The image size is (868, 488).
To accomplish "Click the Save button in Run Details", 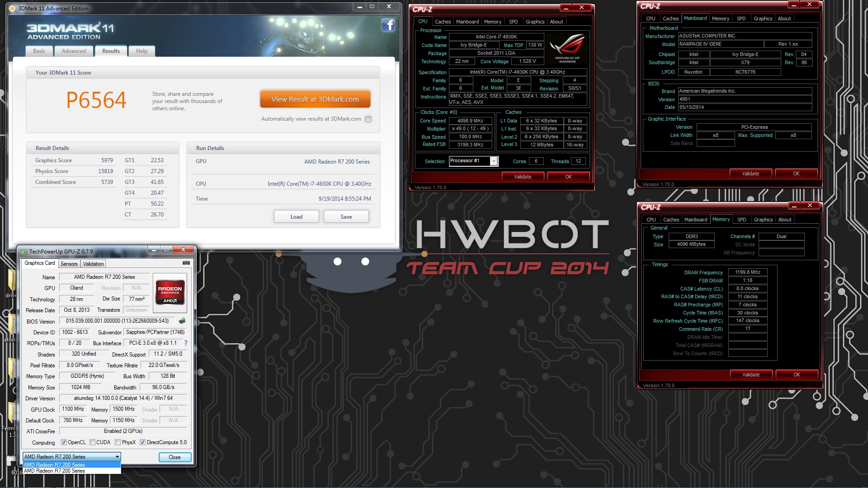I will [346, 217].
